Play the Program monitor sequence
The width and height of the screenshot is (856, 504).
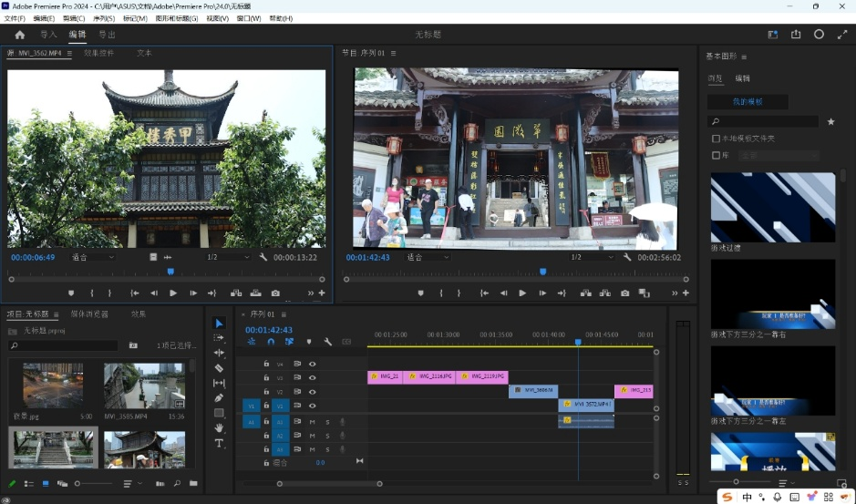pyautogui.click(x=522, y=293)
